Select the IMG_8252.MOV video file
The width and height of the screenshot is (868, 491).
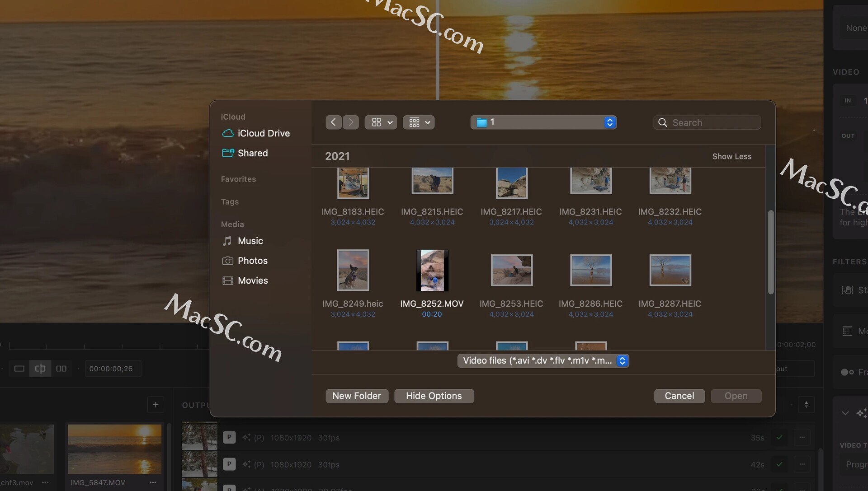tap(432, 271)
